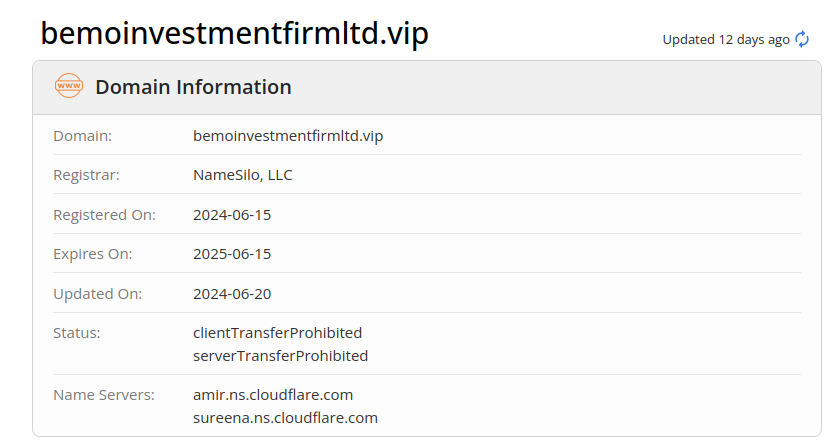This screenshot has width=836, height=448.
Task: Click the 'Registered On:' row label
Action: (x=103, y=215)
